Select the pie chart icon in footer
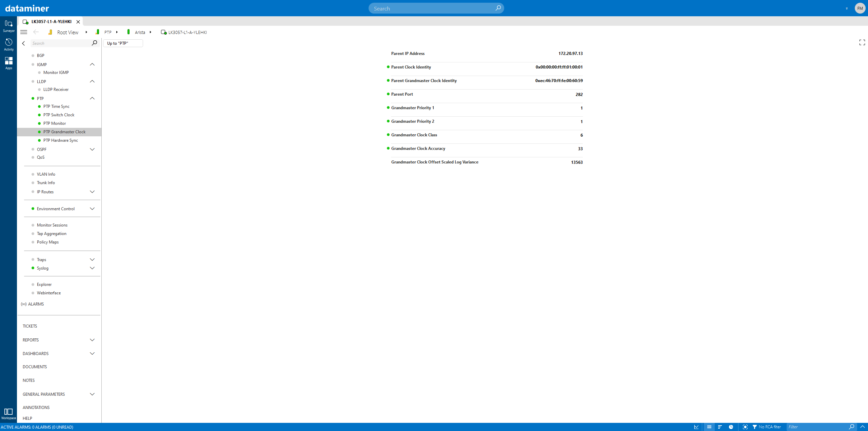The image size is (868, 431). tap(731, 427)
